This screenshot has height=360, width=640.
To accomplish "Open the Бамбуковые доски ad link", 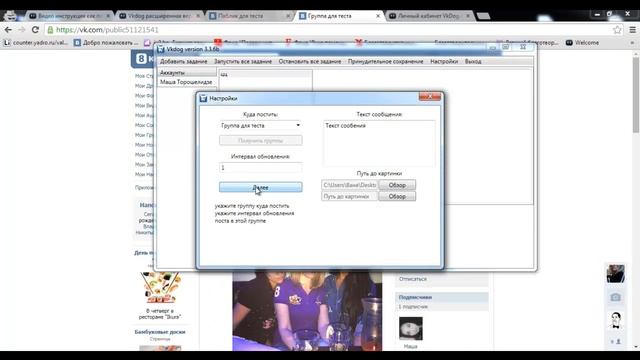I will [160, 332].
